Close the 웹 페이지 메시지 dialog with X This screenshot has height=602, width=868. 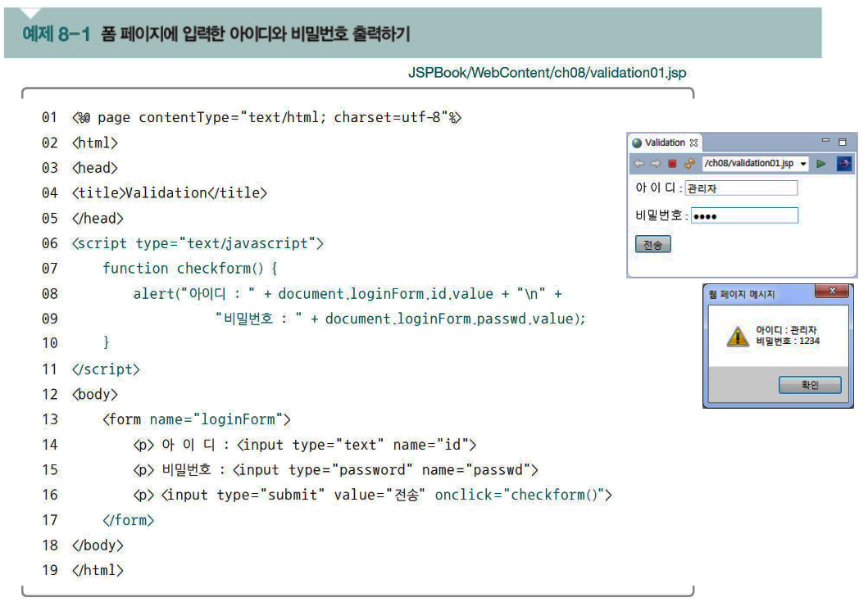(x=831, y=291)
